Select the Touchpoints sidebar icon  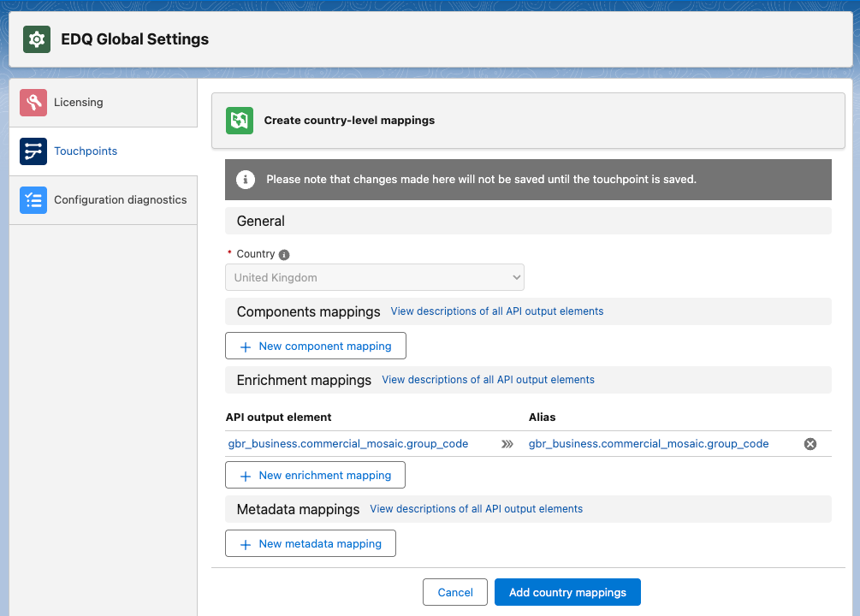click(33, 151)
